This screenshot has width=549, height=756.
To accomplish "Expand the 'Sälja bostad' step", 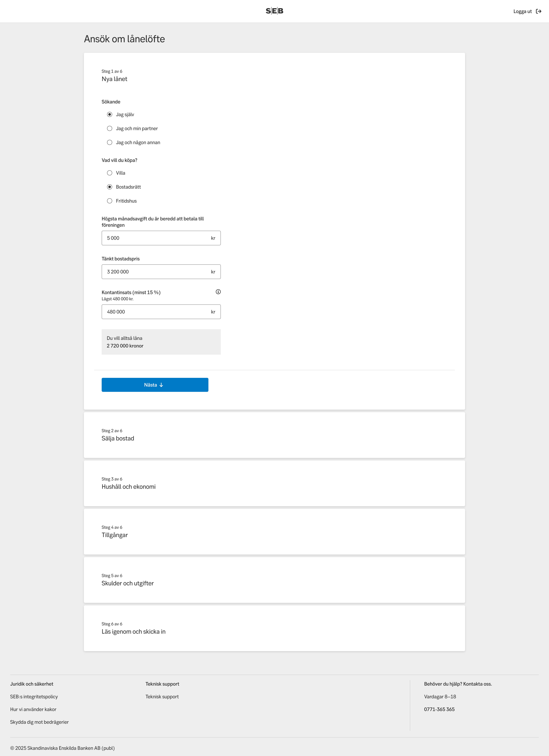I will coord(118,438).
